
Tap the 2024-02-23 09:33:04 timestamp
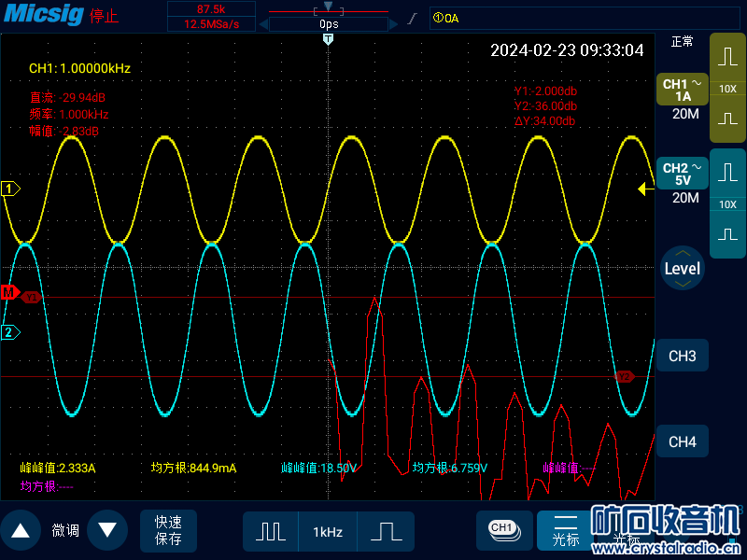[567, 50]
